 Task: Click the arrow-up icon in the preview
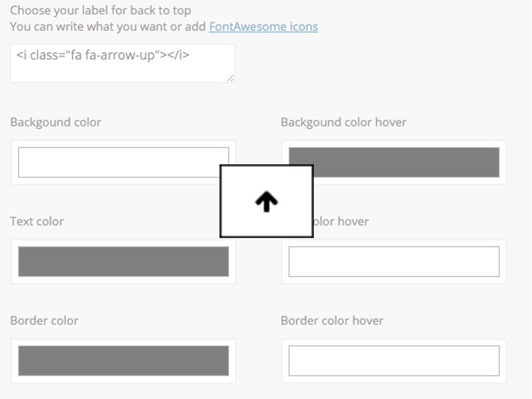267,201
